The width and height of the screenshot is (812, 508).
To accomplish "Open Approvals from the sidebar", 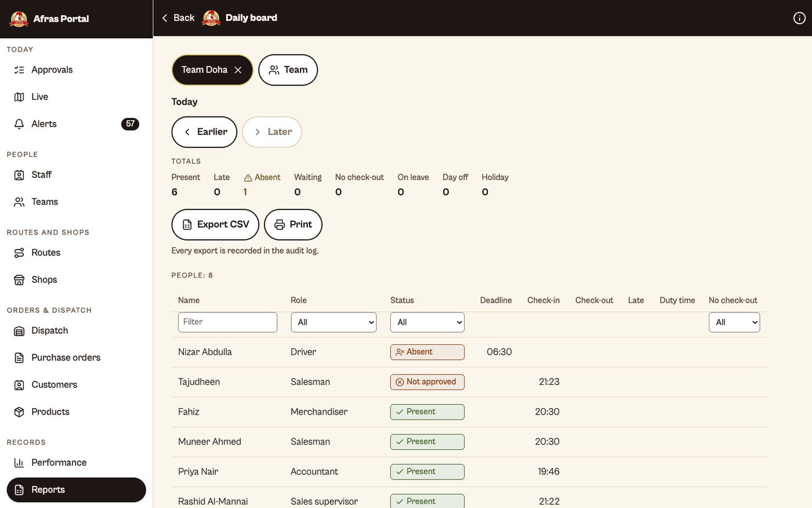I will [x=77, y=70].
